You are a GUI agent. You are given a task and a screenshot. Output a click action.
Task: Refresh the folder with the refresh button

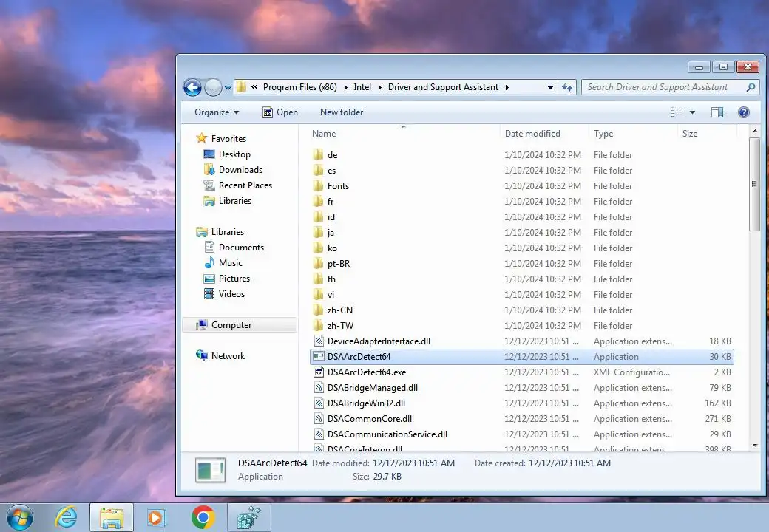[x=567, y=87]
